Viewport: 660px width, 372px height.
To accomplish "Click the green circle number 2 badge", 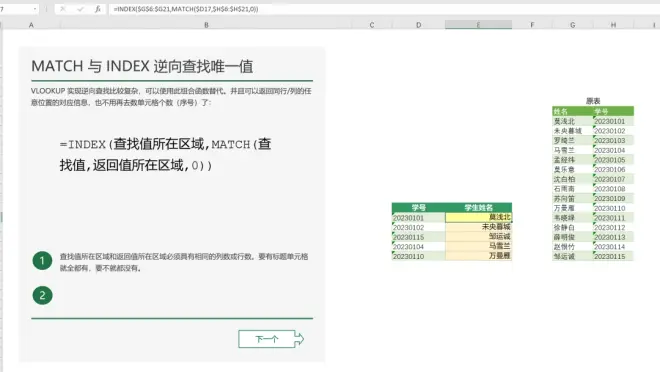I will pyautogui.click(x=42, y=295).
